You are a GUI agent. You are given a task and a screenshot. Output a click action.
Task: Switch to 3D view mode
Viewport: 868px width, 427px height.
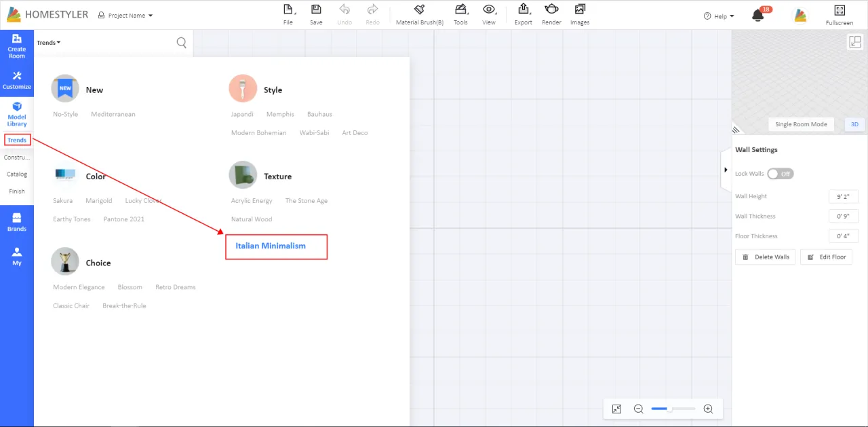[x=854, y=124]
